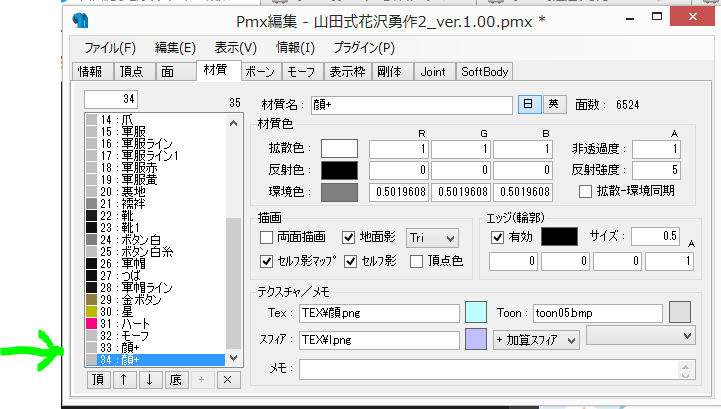The width and height of the screenshot is (721, 409).
Task: Open ファイル(F) menu
Action: 110,48
